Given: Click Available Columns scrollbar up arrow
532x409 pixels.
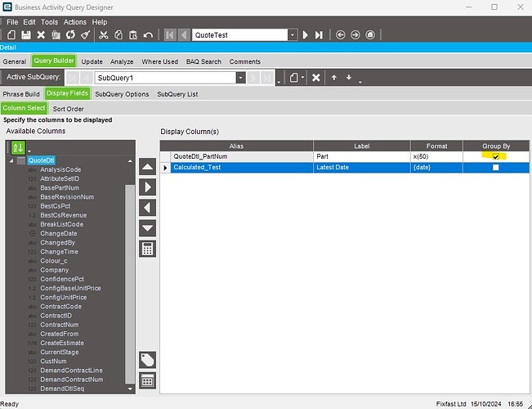Looking at the screenshot, I should tap(130, 161).
